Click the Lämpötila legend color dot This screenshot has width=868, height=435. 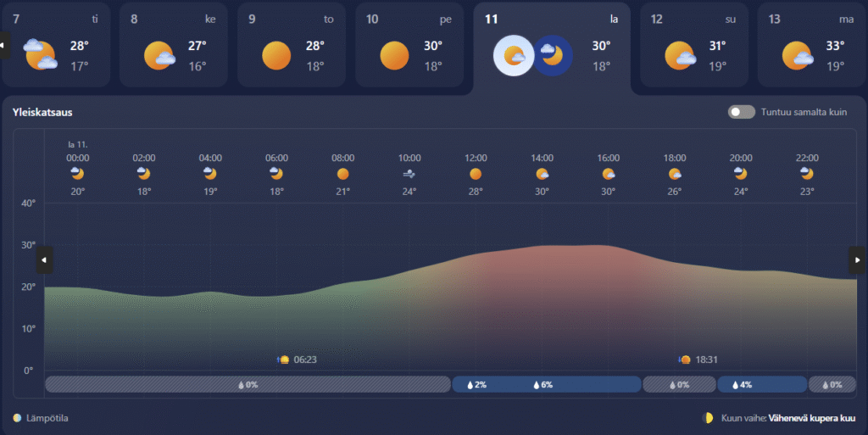tap(18, 418)
